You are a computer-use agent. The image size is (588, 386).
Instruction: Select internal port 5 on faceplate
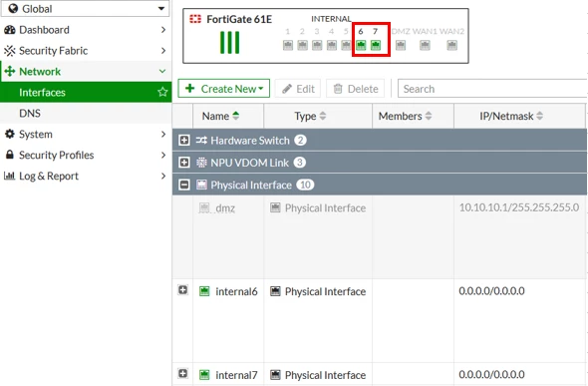346,46
